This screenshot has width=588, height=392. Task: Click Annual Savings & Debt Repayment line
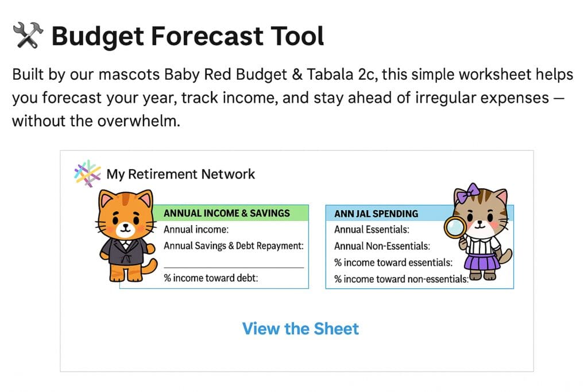pyautogui.click(x=234, y=246)
